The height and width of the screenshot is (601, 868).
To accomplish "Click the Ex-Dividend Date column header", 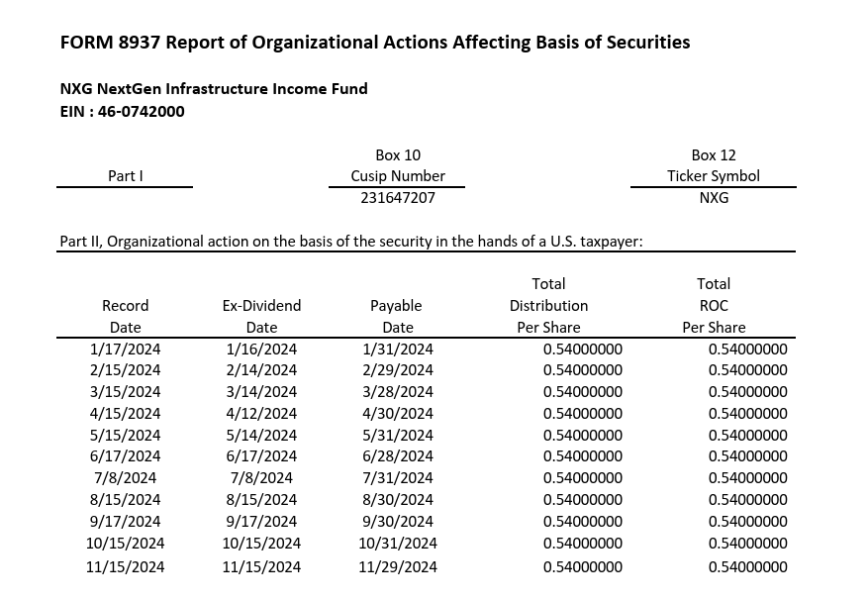I will (x=261, y=316).
